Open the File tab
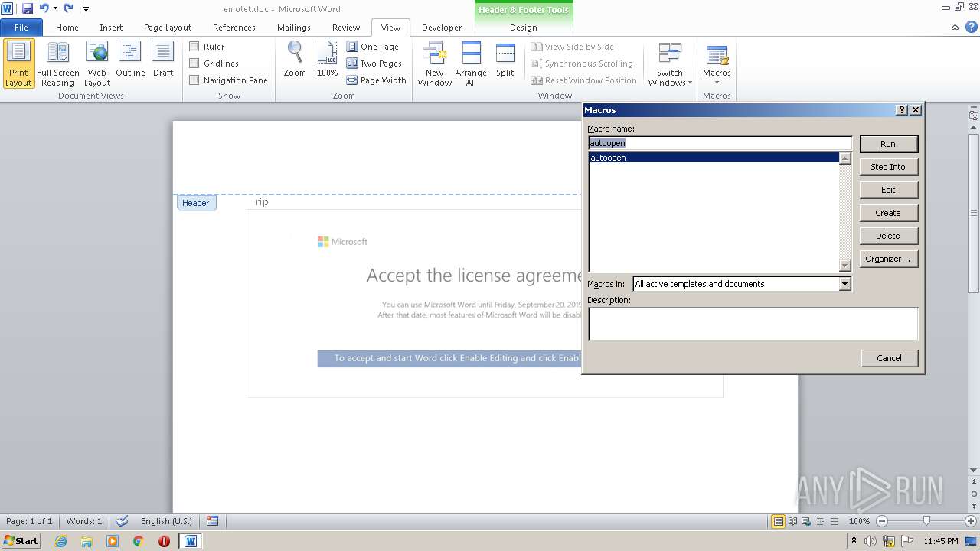This screenshot has height=551, width=980. (x=21, y=28)
